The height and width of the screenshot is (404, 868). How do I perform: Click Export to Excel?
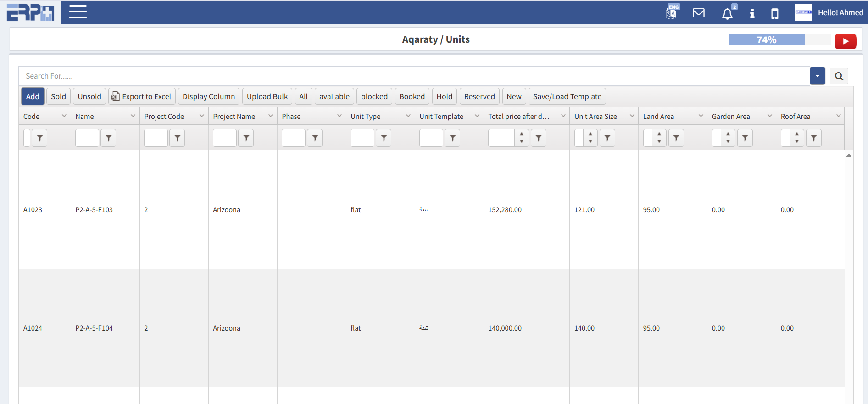coord(142,96)
